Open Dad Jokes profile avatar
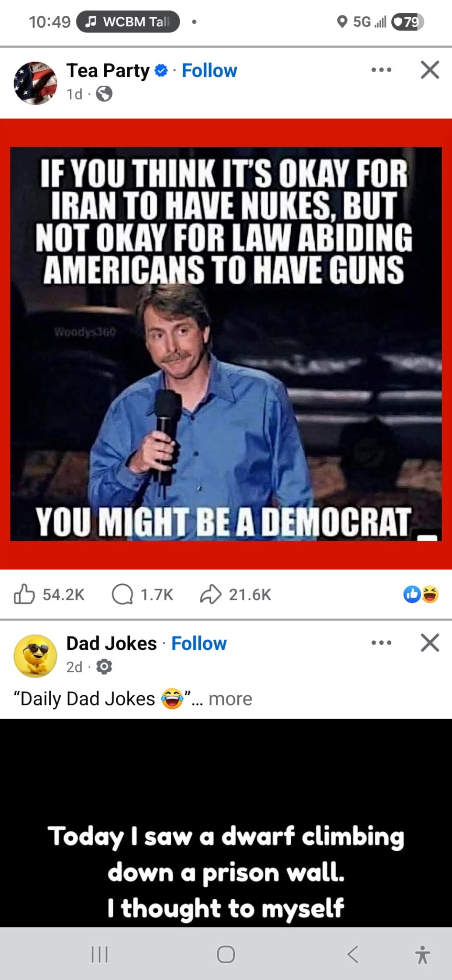The image size is (452, 980). (x=35, y=656)
